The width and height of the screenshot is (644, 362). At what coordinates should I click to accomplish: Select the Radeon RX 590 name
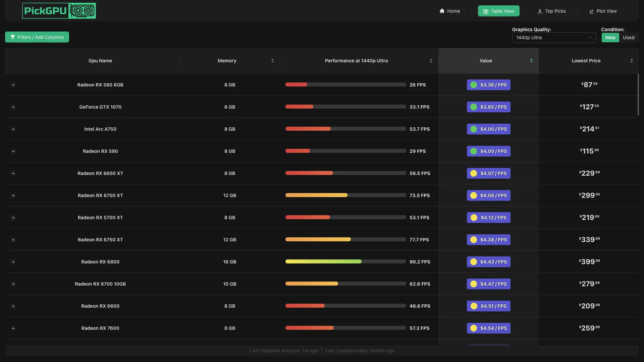pos(100,151)
